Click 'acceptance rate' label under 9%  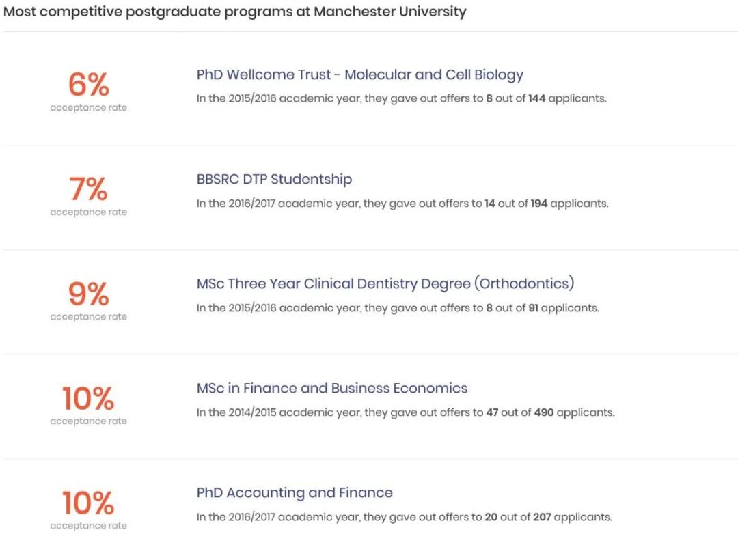point(88,316)
